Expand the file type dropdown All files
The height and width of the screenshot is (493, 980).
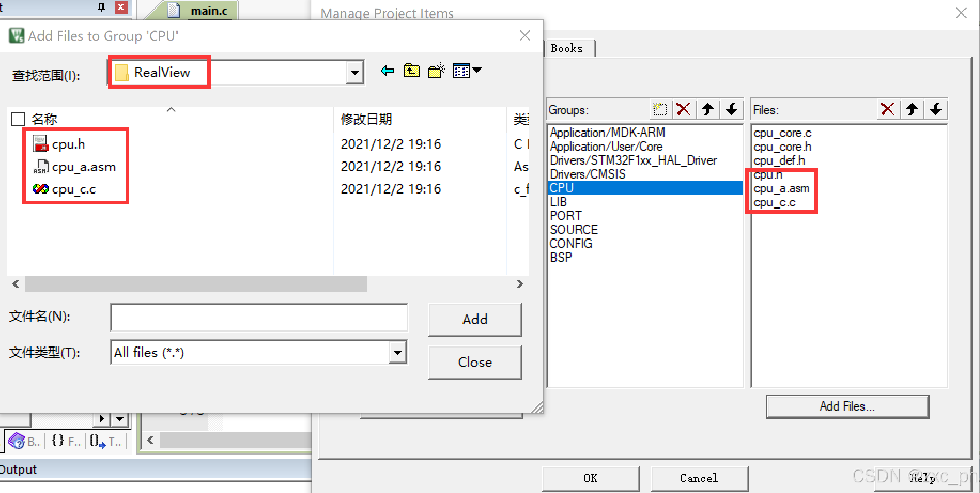click(x=397, y=352)
